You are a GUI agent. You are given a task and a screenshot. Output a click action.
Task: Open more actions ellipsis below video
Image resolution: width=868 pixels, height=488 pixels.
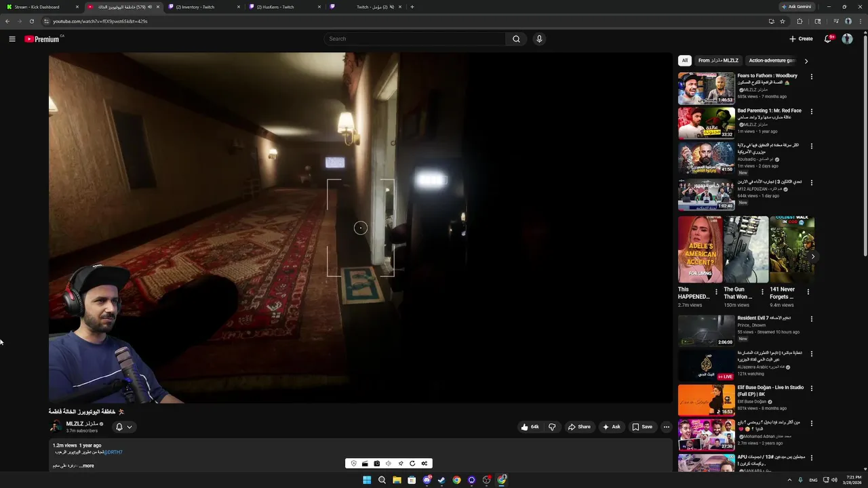click(x=667, y=427)
